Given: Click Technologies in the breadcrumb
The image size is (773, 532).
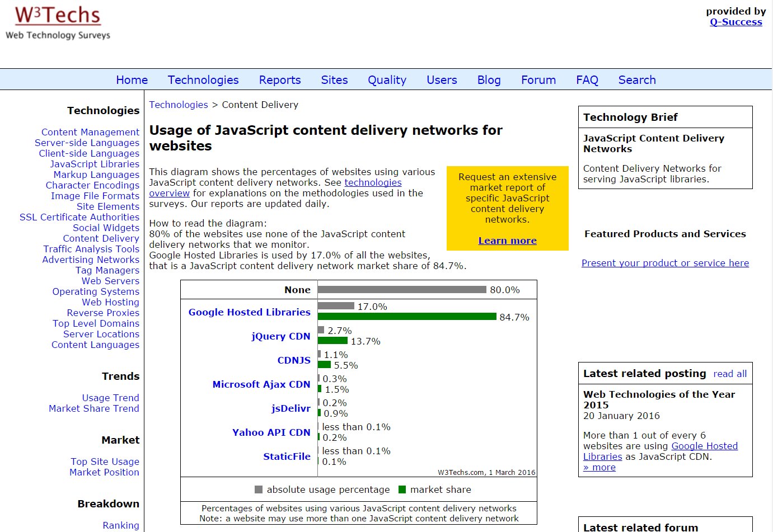Looking at the screenshot, I should point(179,105).
